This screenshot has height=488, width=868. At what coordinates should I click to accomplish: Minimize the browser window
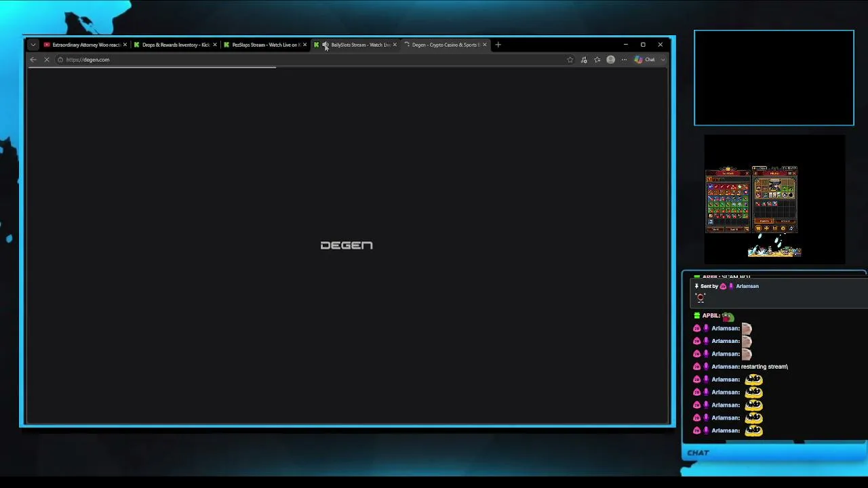click(x=625, y=45)
